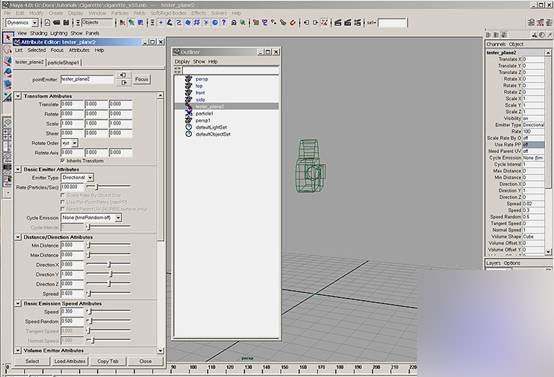The width and height of the screenshot is (554, 377).
Task: Open the Options menu in Layers panel
Action: pyautogui.click(x=512, y=263)
